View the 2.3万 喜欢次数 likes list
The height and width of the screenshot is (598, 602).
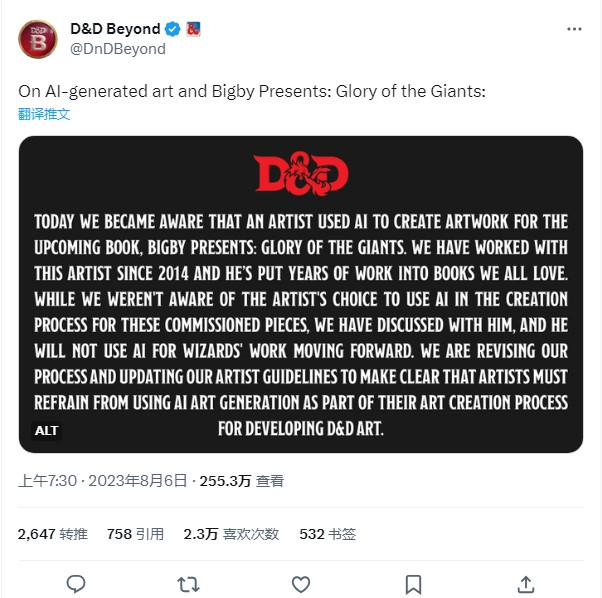231,534
